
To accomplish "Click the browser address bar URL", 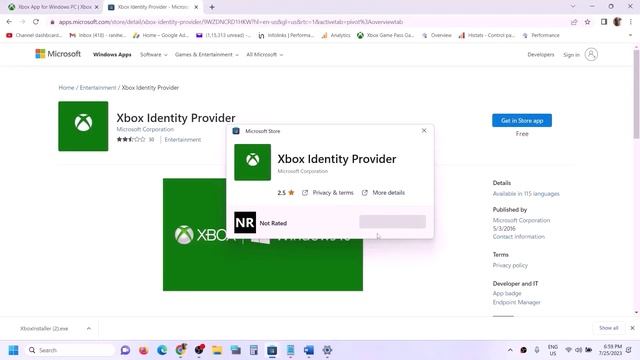I will (x=231, y=22).
